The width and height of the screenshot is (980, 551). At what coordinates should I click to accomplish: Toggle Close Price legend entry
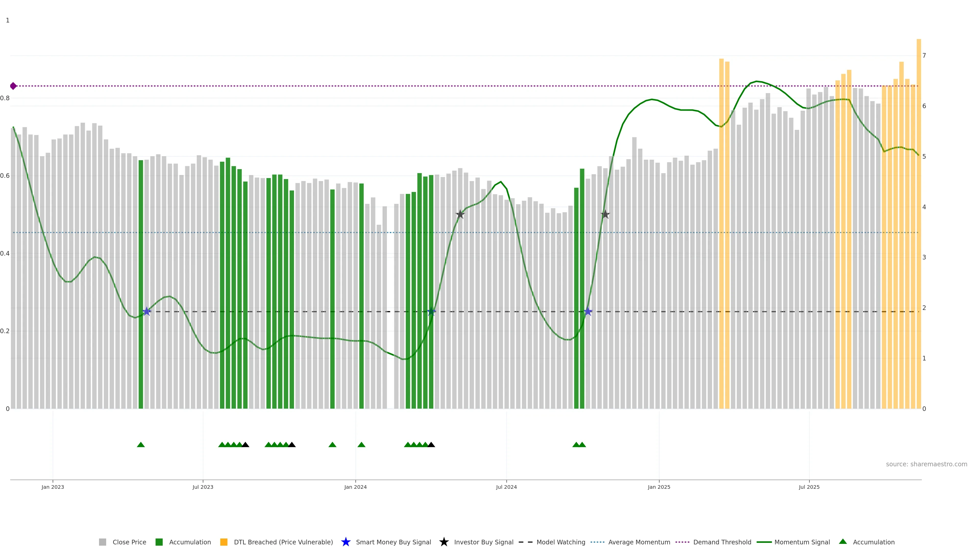pyautogui.click(x=129, y=542)
